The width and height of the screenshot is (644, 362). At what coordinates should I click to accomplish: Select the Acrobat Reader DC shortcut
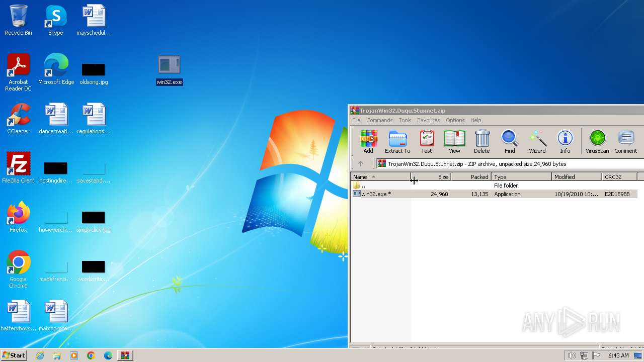[x=18, y=73]
